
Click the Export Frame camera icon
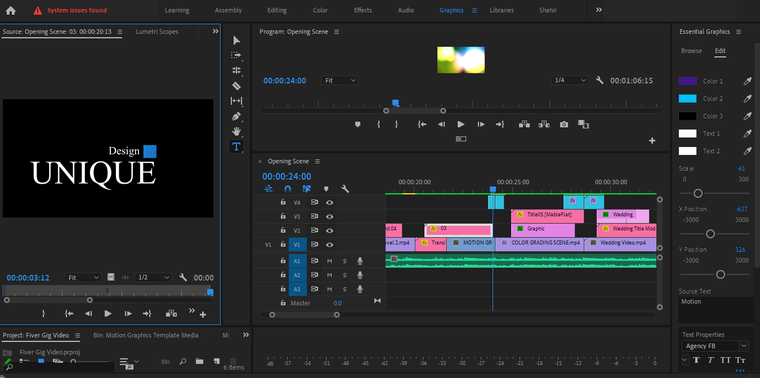[x=564, y=125]
